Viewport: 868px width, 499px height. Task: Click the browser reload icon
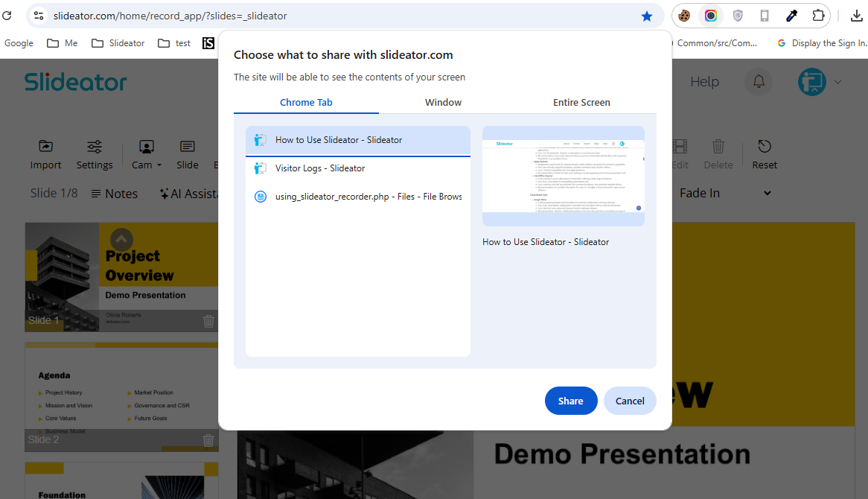[7, 16]
